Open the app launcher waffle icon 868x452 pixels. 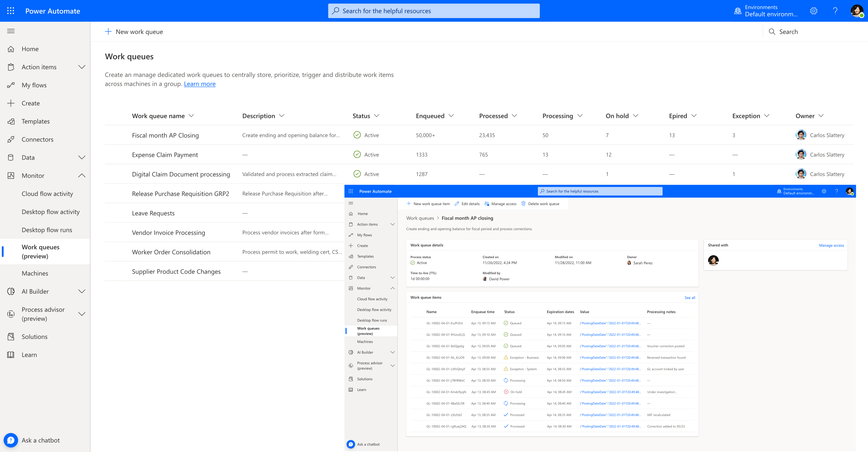[x=11, y=11]
